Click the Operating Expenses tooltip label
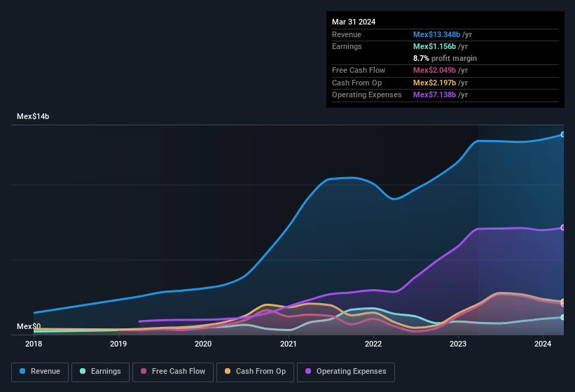This screenshot has height=392, width=575. point(367,95)
